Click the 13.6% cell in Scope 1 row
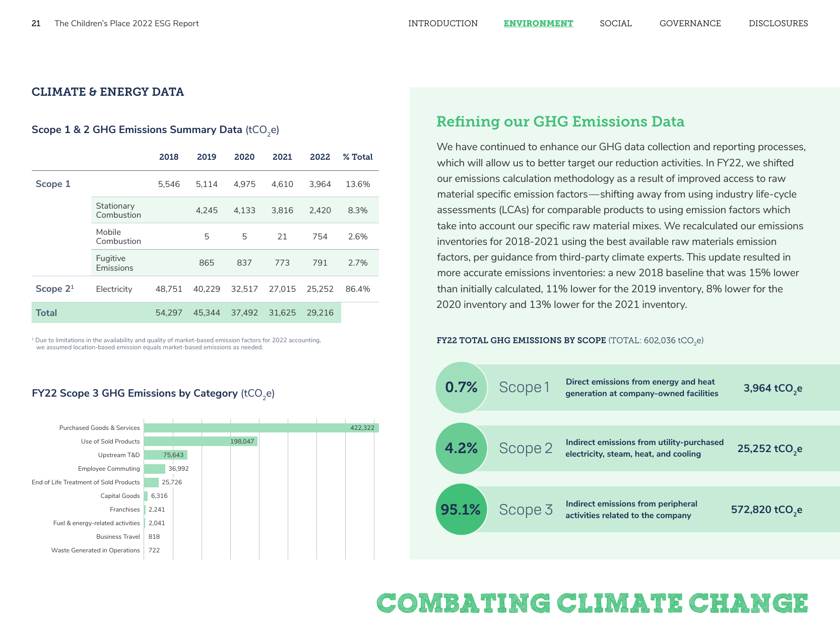The height and width of the screenshot is (630, 840). [x=358, y=184]
